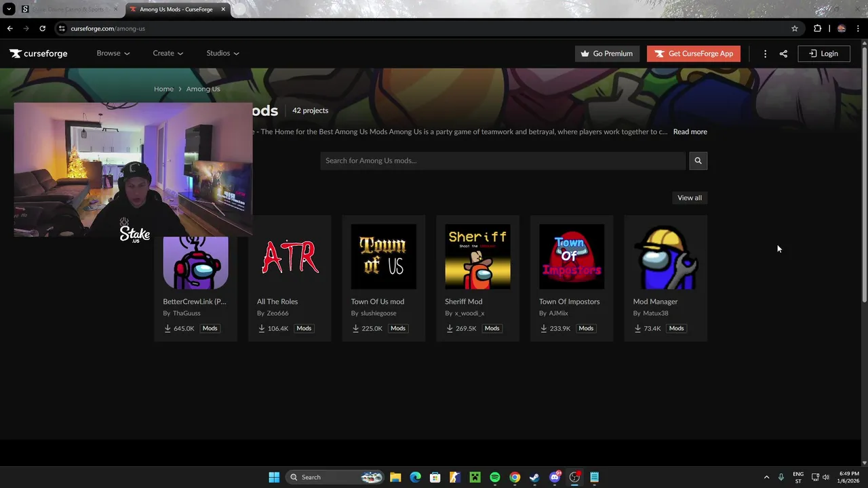Open author Zeo666 profile
The height and width of the screenshot is (488, 868).
coord(277,313)
